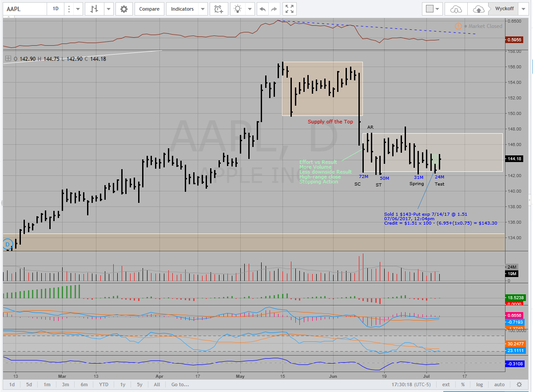Open the Wyckoff layout dropdown arrow
Viewport: 533px width, 392px height.
523,9
